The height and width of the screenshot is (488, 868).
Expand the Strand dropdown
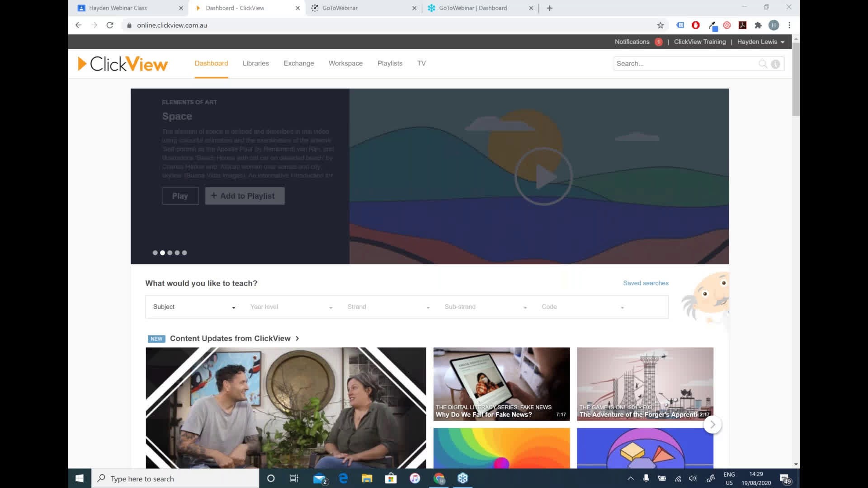389,307
